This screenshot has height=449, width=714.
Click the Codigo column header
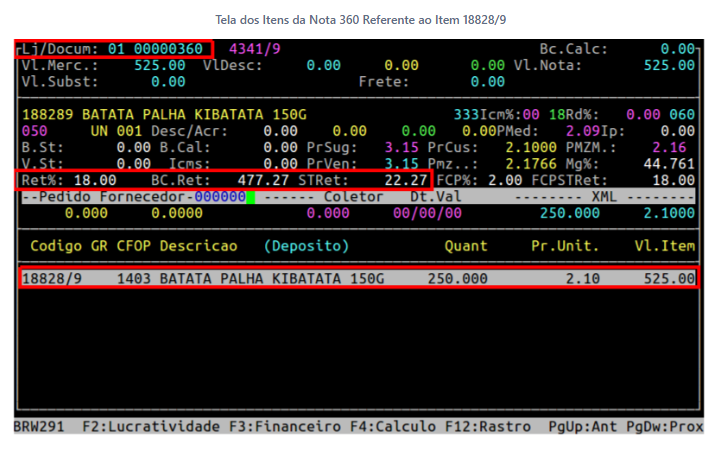[x=56, y=245]
